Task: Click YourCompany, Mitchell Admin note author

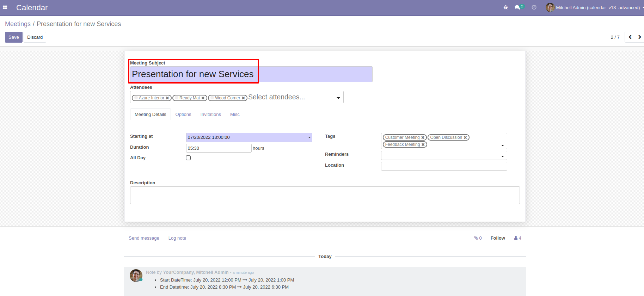Action: tap(196, 272)
